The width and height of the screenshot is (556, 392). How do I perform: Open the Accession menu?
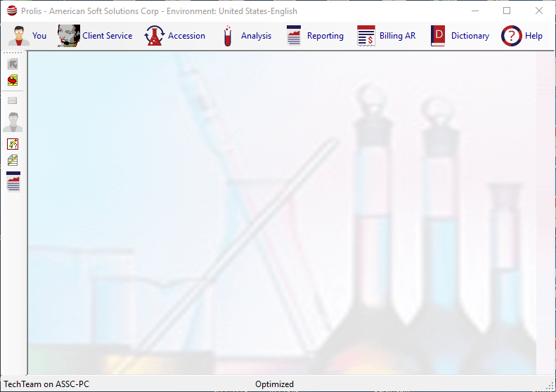pos(175,36)
